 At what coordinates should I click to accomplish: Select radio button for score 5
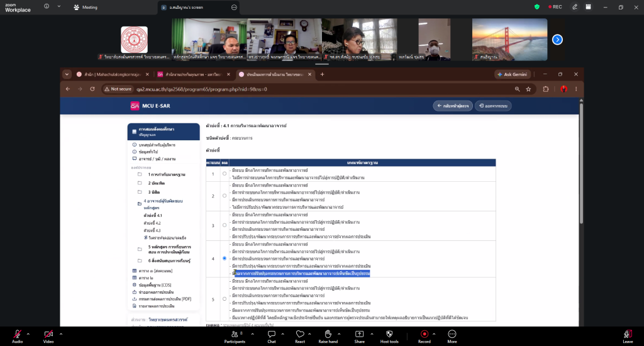click(225, 299)
